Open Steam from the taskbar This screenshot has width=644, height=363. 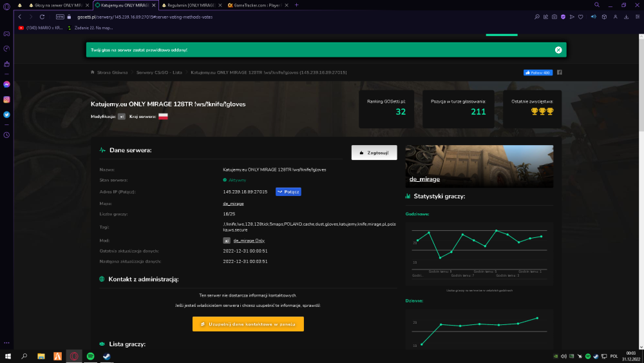pos(107,356)
